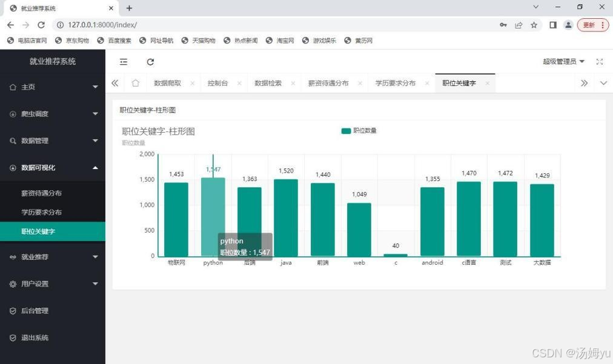This screenshot has width=613, height=364.
Task: Click the android bar in the chart
Action: tap(432, 222)
